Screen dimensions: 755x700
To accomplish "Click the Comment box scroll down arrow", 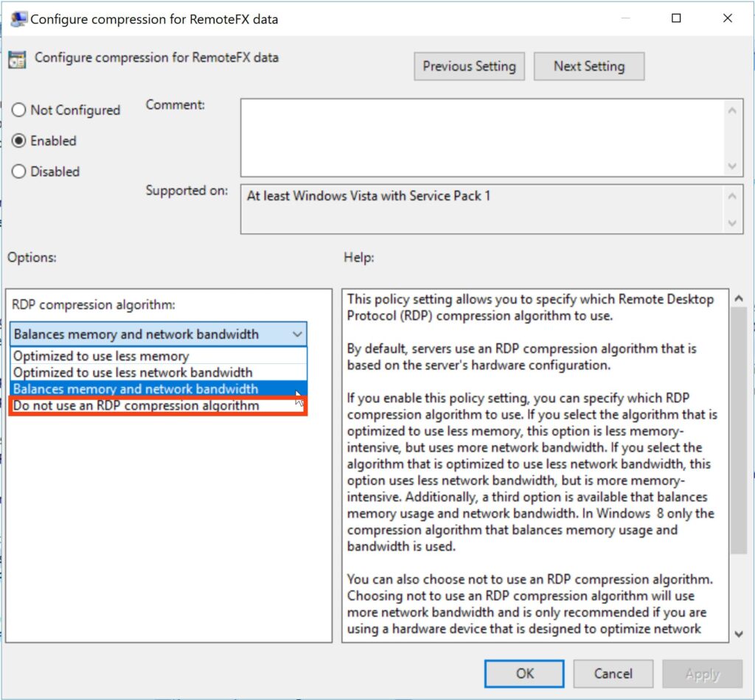I will [732, 167].
